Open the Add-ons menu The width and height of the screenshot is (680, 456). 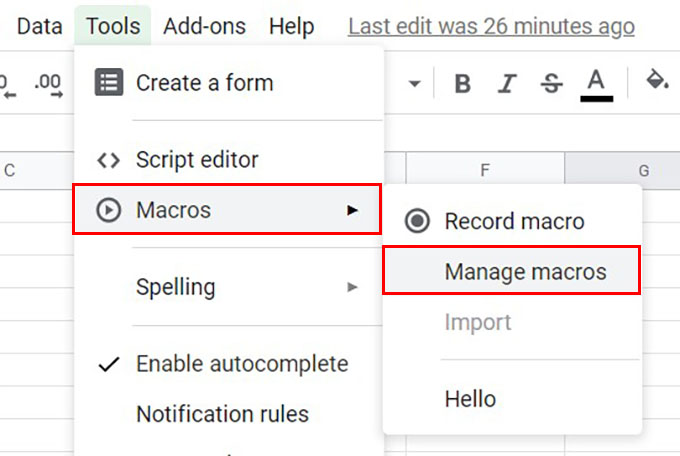(x=204, y=26)
